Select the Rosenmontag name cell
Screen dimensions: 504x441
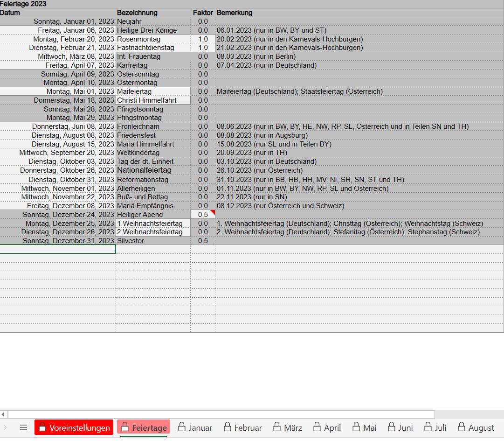point(153,39)
